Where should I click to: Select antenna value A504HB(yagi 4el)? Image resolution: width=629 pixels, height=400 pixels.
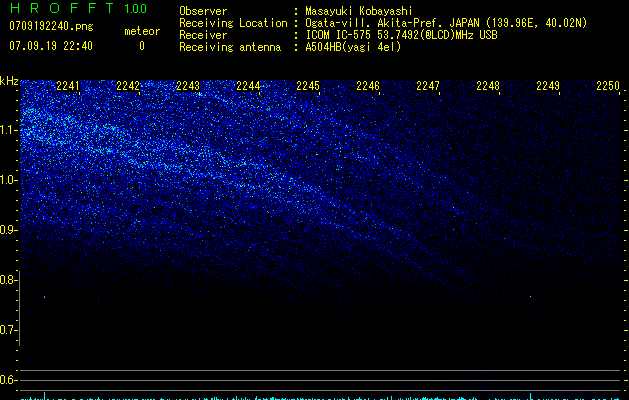pos(353,47)
